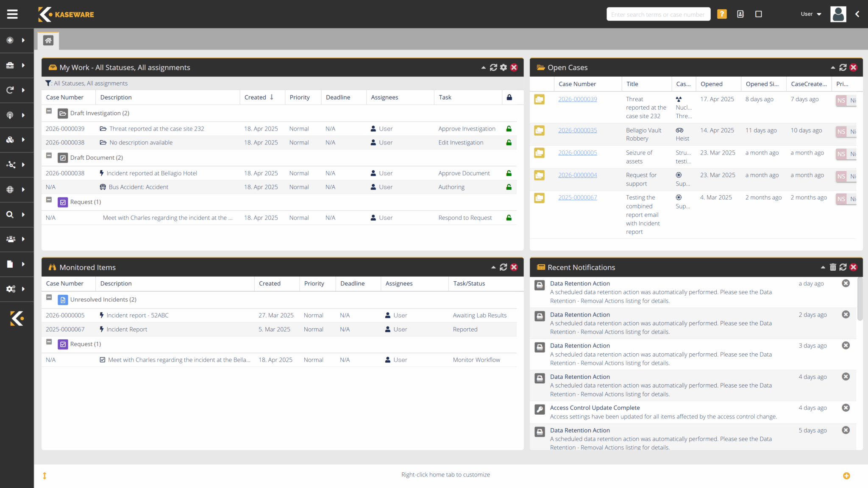Screen dimensions: 868x488
Task: Select the globe icon in the sidebar
Action: click(10, 189)
